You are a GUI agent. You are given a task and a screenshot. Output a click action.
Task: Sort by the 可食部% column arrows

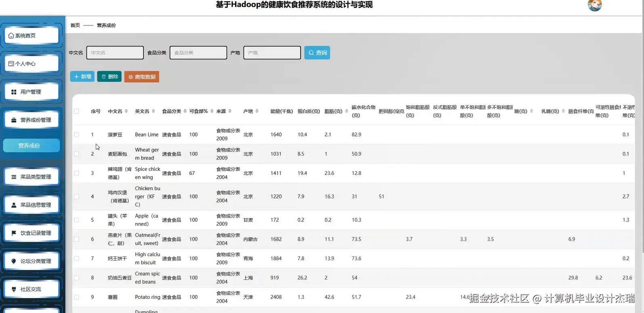pos(212,111)
